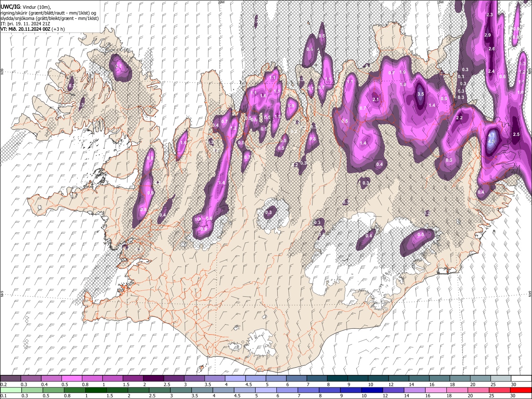The height and width of the screenshot is (399, 532).
Task: Select the "20W" longitude label on the top edge
Action: (221, 2)
